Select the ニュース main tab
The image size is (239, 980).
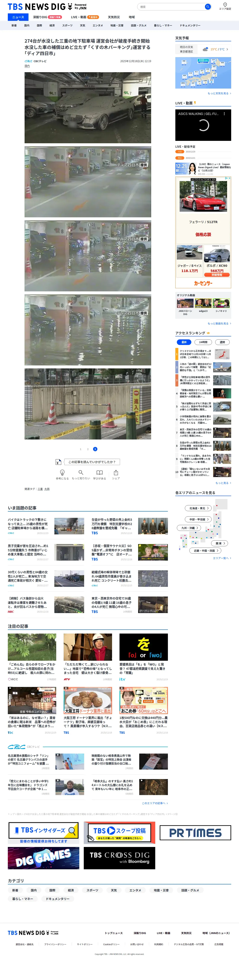tap(18, 17)
